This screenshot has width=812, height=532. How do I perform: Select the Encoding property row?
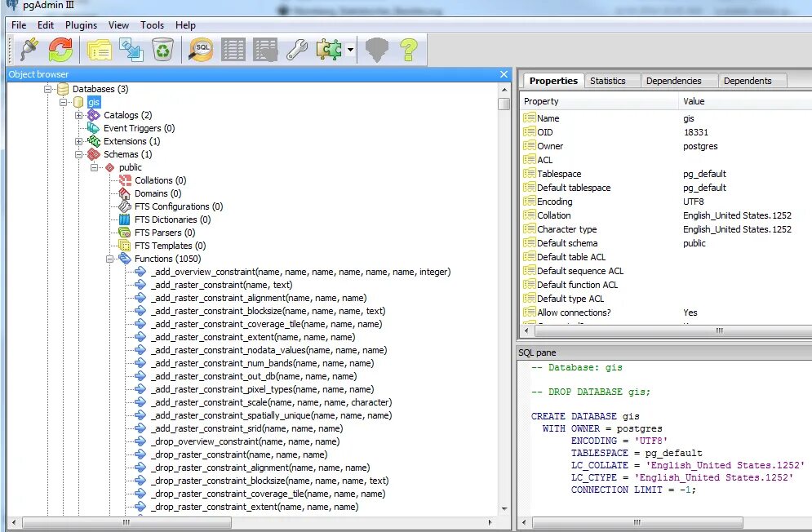(667, 202)
